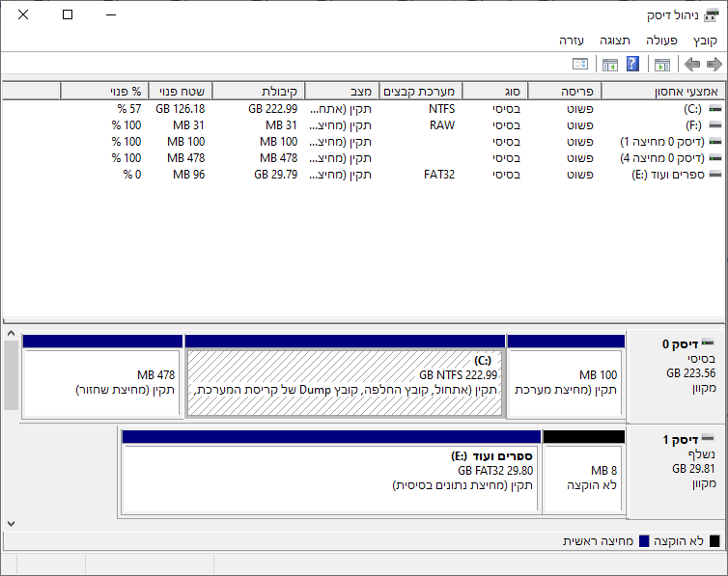Image resolution: width=728 pixels, height=576 pixels.
Task: Open the settings list toolbar icon
Action: [x=580, y=64]
